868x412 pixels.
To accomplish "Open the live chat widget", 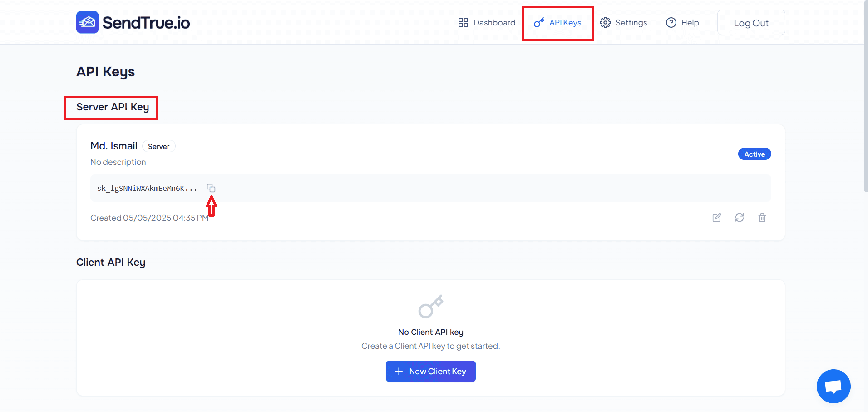I will click(x=833, y=386).
